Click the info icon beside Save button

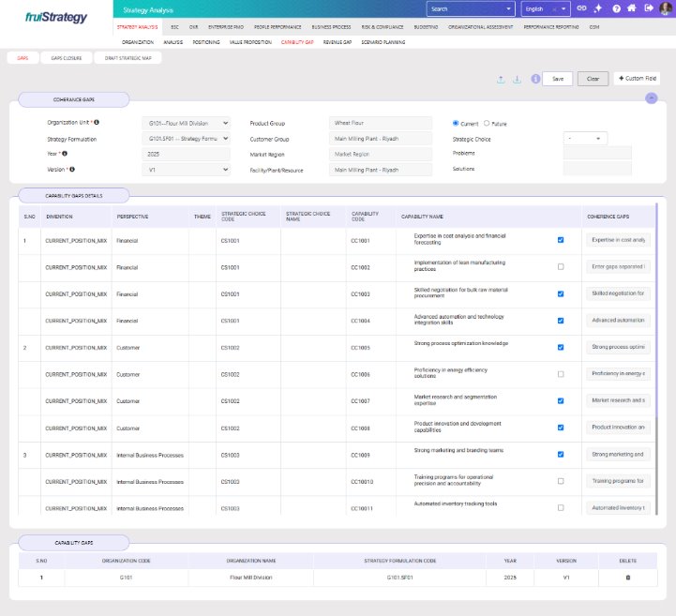(x=534, y=79)
